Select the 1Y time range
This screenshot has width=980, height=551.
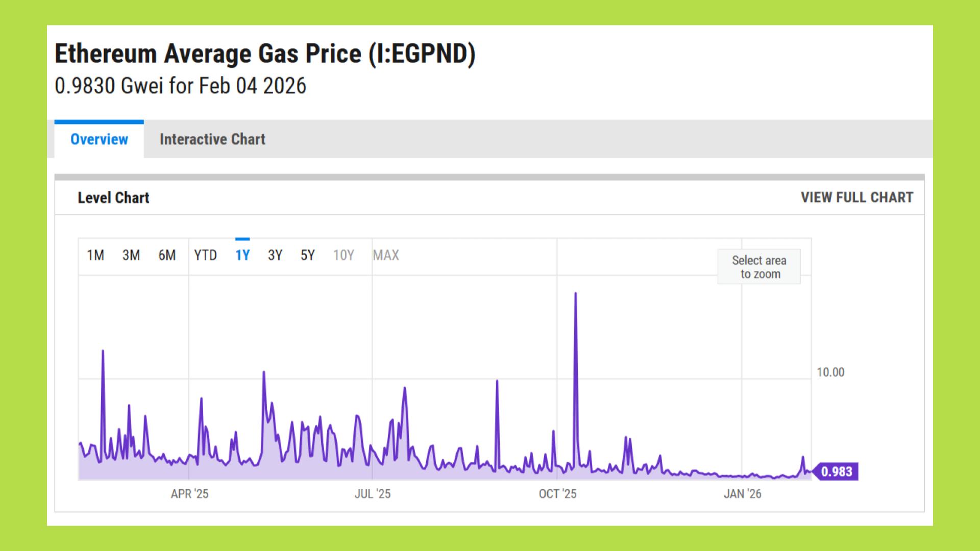point(242,255)
